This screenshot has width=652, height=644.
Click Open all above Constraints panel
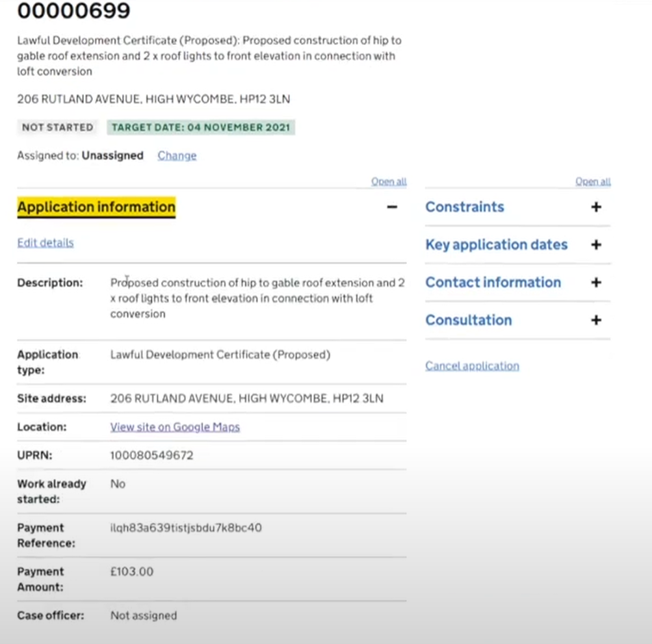click(x=593, y=182)
